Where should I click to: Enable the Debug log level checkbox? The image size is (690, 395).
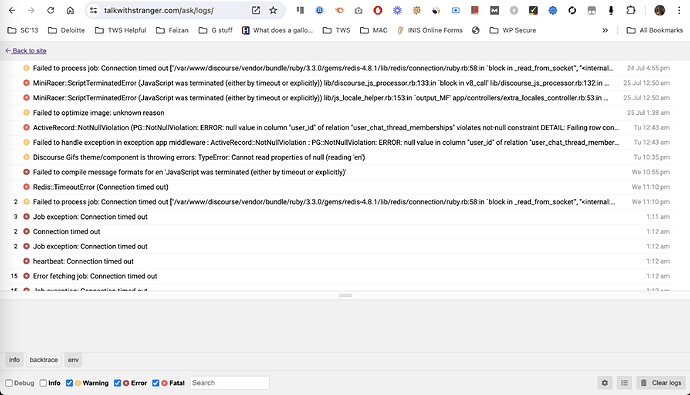point(9,383)
